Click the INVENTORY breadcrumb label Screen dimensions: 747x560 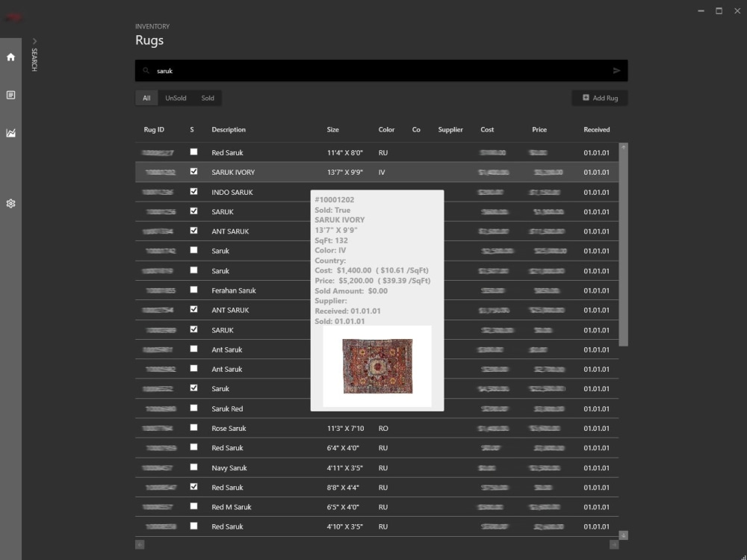tap(152, 26)
